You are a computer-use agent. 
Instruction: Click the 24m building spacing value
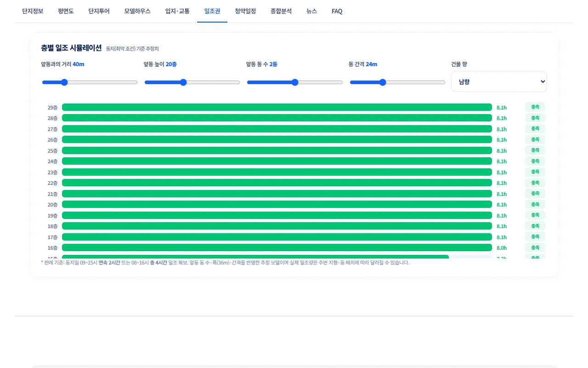click(372, 64)
